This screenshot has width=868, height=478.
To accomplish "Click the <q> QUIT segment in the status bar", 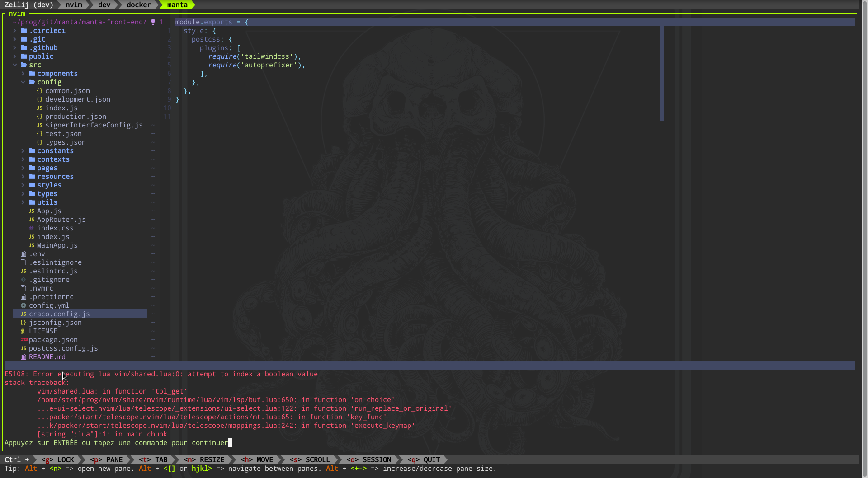I will click(424, 459).
